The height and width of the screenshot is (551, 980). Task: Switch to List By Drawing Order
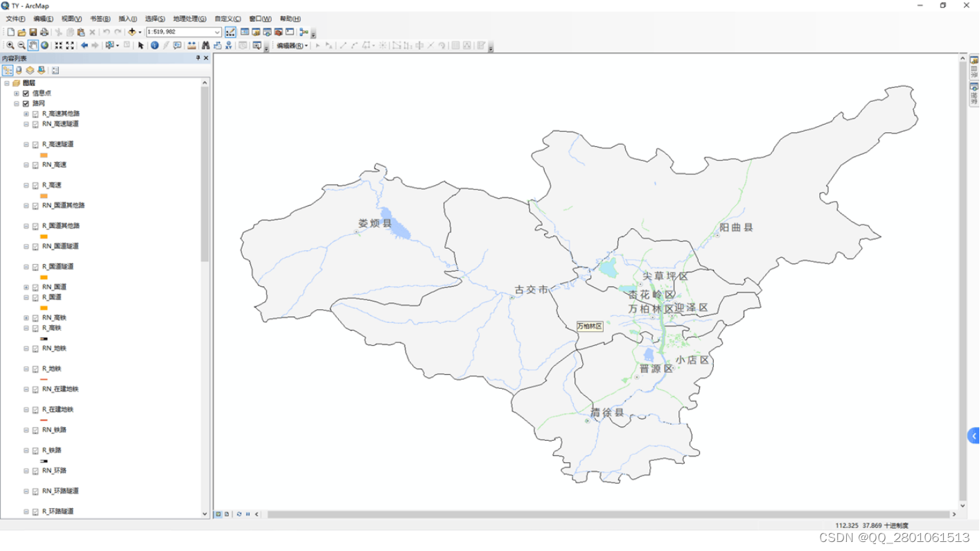click(7, 70)
